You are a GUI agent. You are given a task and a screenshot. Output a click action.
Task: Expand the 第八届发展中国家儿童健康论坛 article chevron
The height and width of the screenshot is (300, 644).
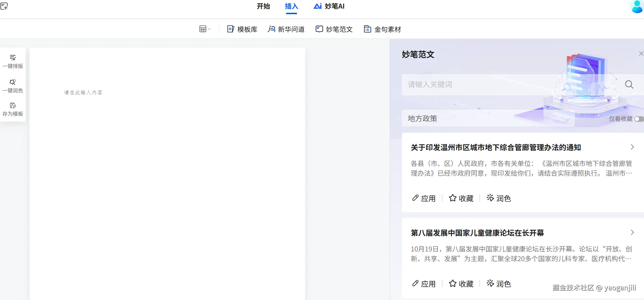632,233
